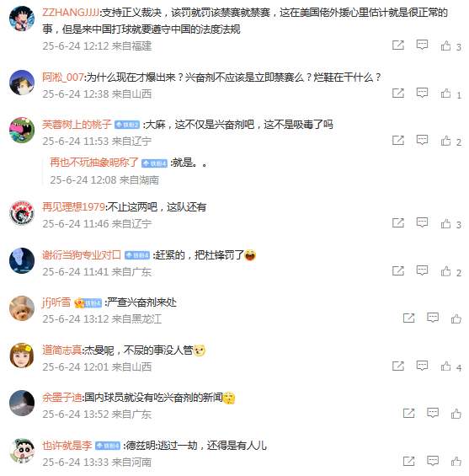
Task: Reply to 芙蓉树上的桃子's comment via the comment icon
Action: (x=422, y=140)
